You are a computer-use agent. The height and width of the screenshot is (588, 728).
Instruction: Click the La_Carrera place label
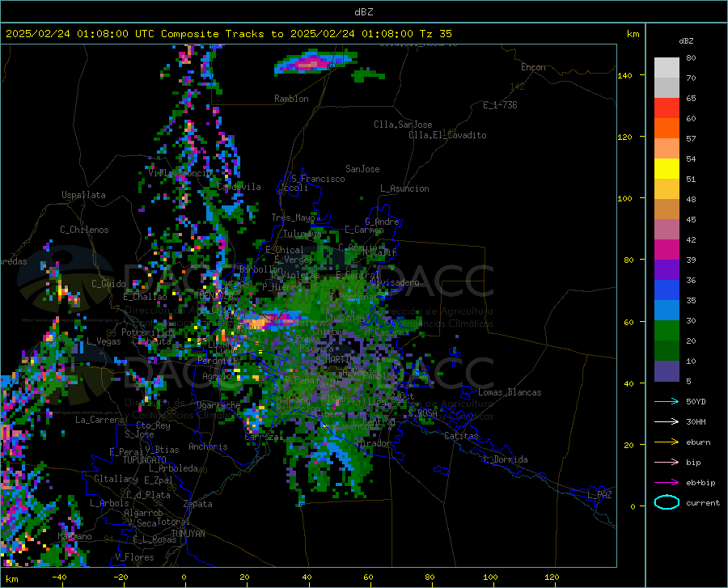pyautogui.click(x=99, y=420)
